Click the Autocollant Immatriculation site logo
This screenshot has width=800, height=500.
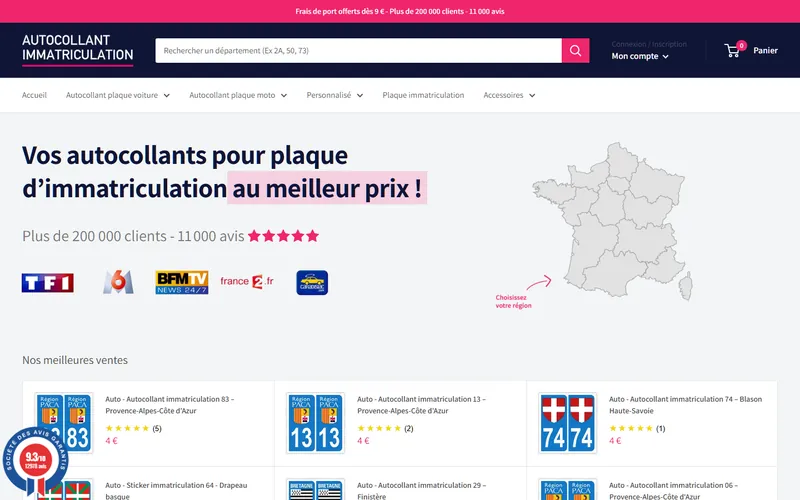tap(78, 49)
